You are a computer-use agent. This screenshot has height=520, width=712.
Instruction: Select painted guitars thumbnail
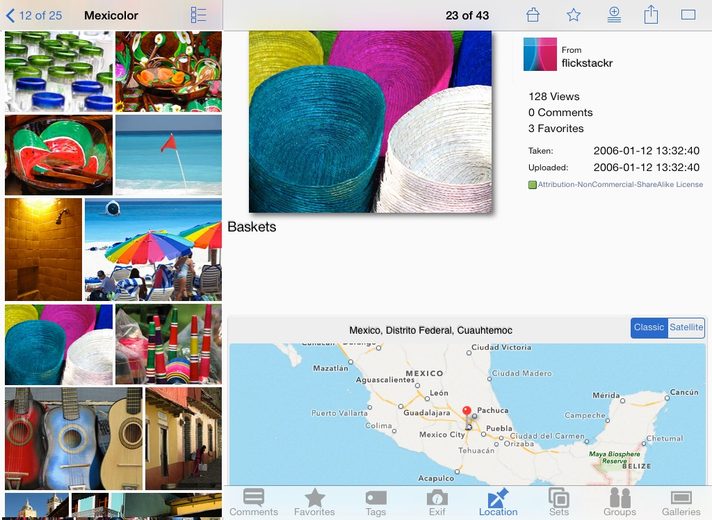74,438
